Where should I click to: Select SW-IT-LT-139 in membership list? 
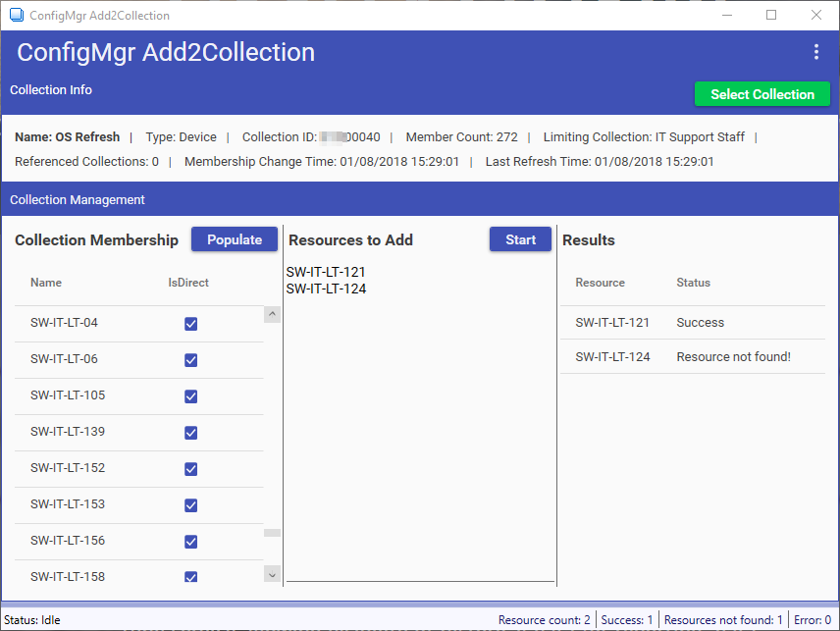138,433
